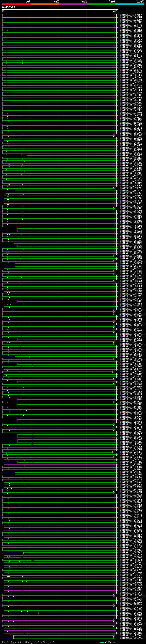Open the UniRef100_A2QVT1 hit

[131, 249]
